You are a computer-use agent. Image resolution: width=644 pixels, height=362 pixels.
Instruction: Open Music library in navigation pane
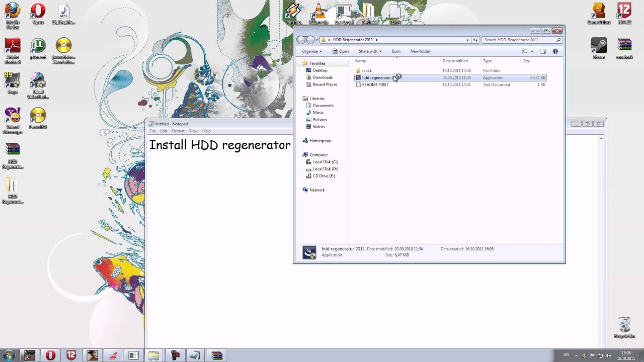318,113
